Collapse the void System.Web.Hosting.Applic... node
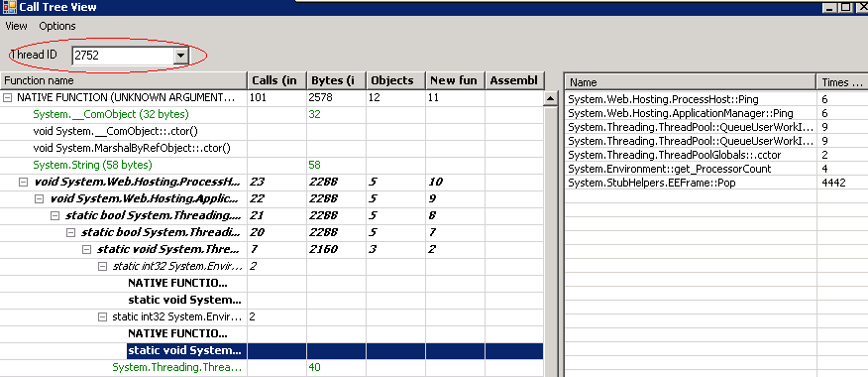This screenshot has width=868, height=377. tap(39, 198)
